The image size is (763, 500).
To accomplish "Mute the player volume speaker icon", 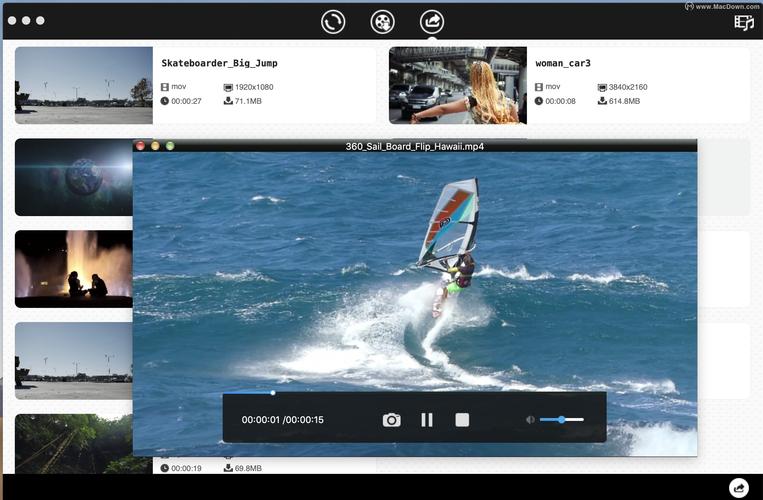I will 530,420.
